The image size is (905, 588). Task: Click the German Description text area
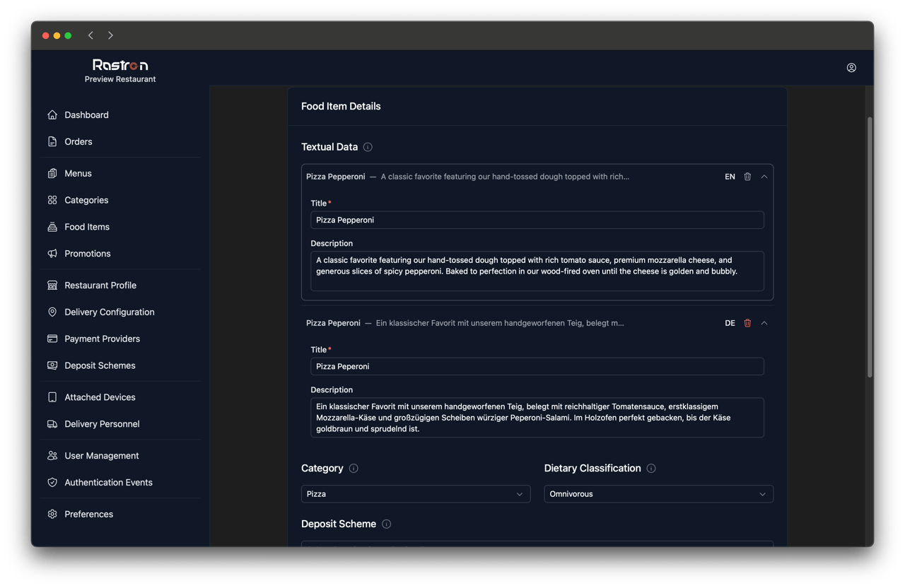tap(537, 418)
